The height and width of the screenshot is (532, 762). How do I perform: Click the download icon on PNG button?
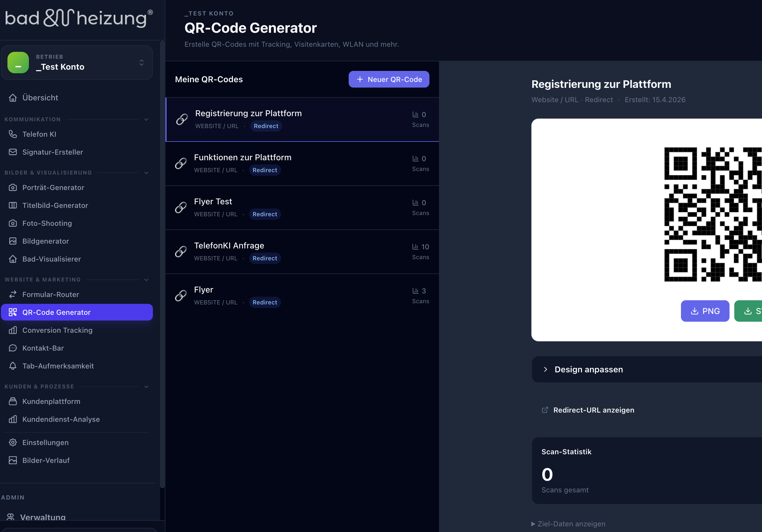(x=694, y=311)
